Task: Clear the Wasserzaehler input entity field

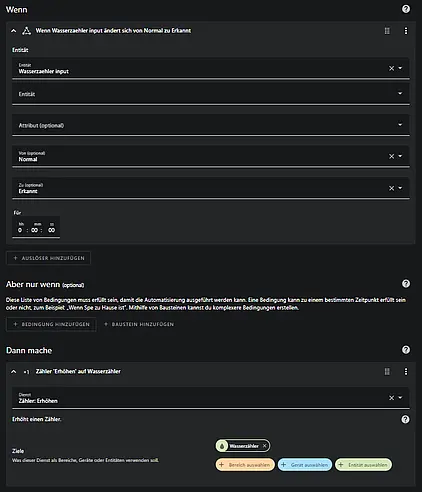Action: tap(391, 68)
